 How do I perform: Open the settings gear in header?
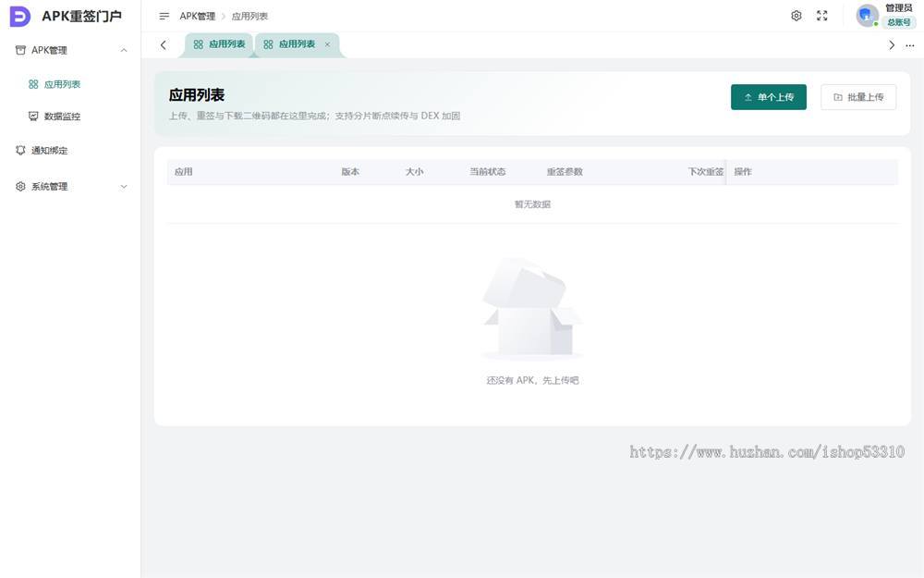(x=796, y=16)
